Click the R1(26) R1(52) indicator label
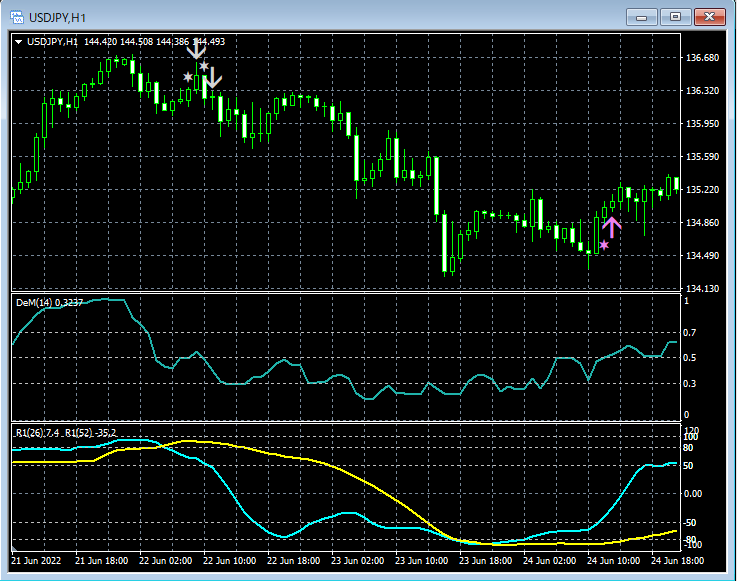Image resolution: width=738 pixels, height=581 pixels. (x=65, y=432)
